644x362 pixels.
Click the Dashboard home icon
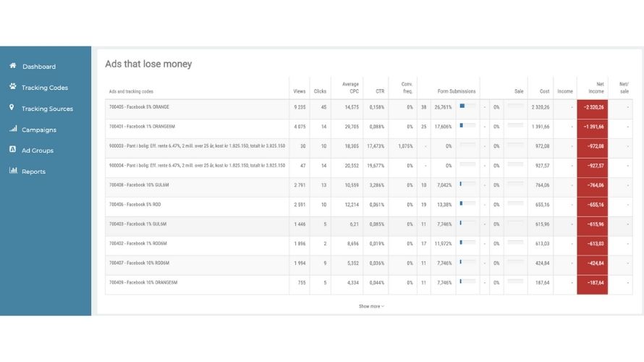pyautogui.click(x=13, y=66)
